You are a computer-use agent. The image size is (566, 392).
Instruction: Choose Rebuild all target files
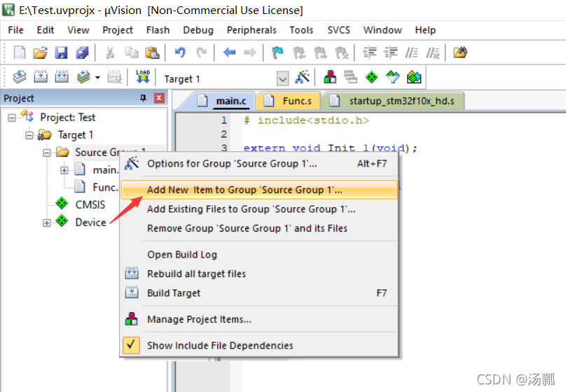258,274
